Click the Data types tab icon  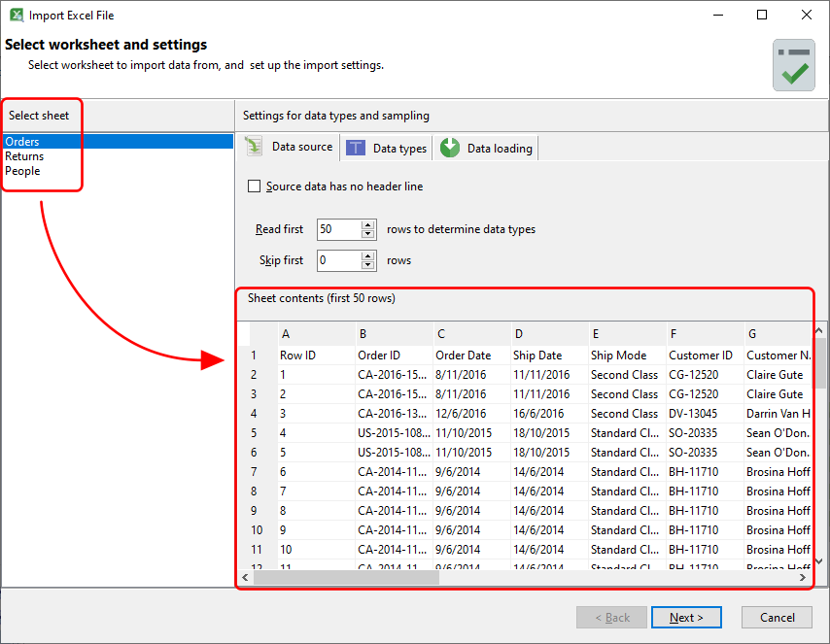[357, 148]
